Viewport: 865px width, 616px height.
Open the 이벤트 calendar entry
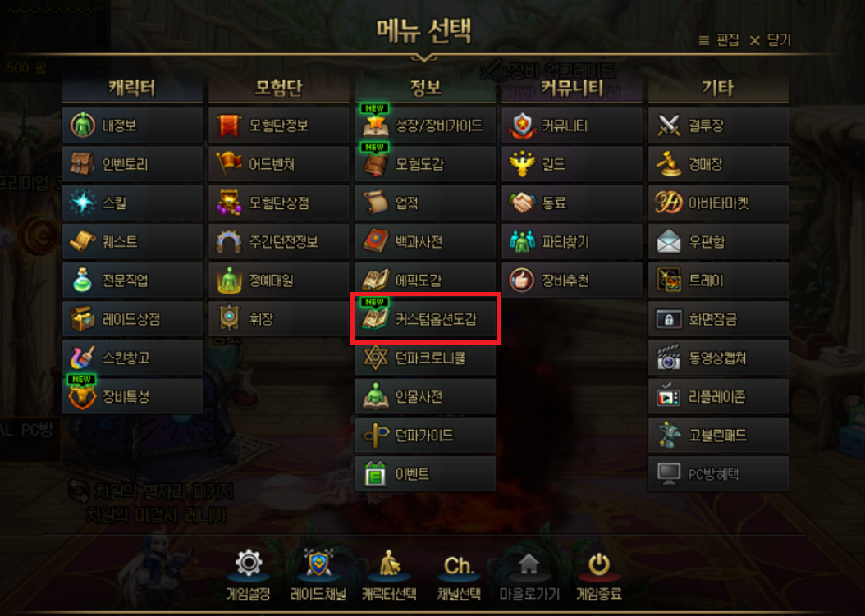tap(425, 474)
